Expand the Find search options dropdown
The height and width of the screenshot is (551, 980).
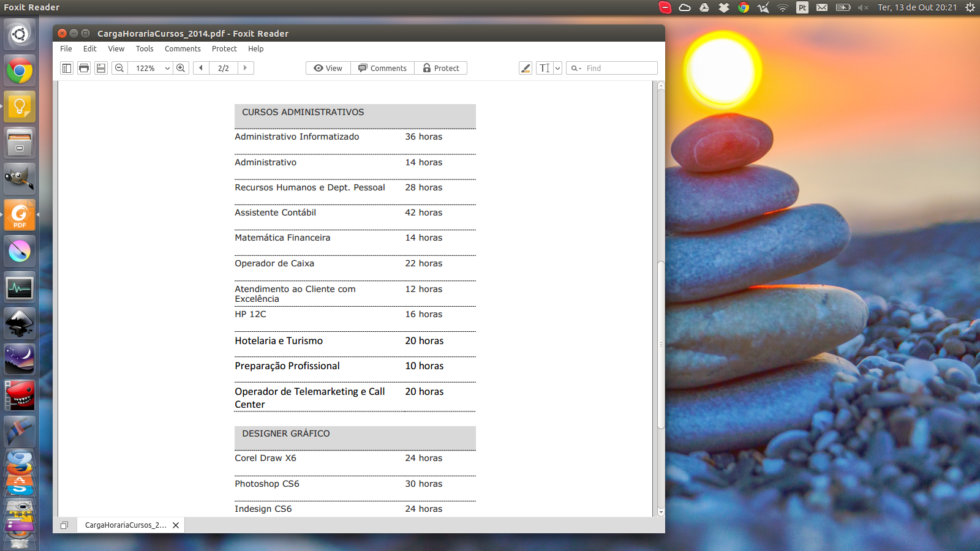coord(582,68)
